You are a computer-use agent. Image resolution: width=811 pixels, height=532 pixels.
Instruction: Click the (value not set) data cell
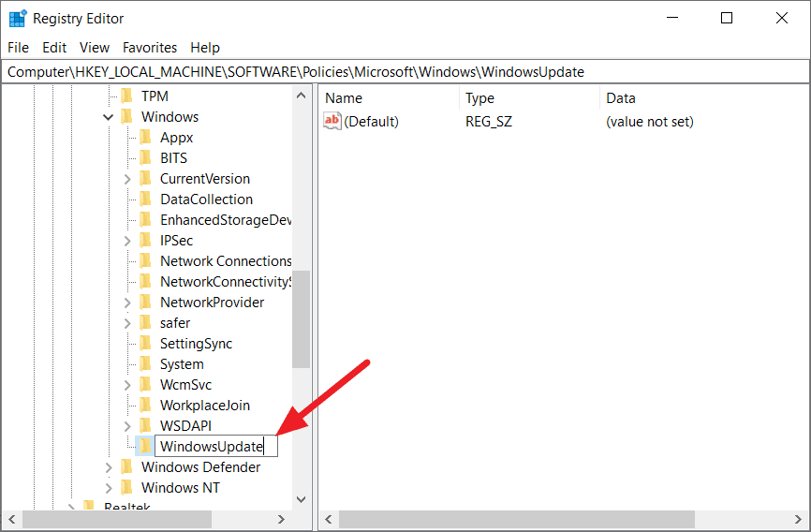650,122
